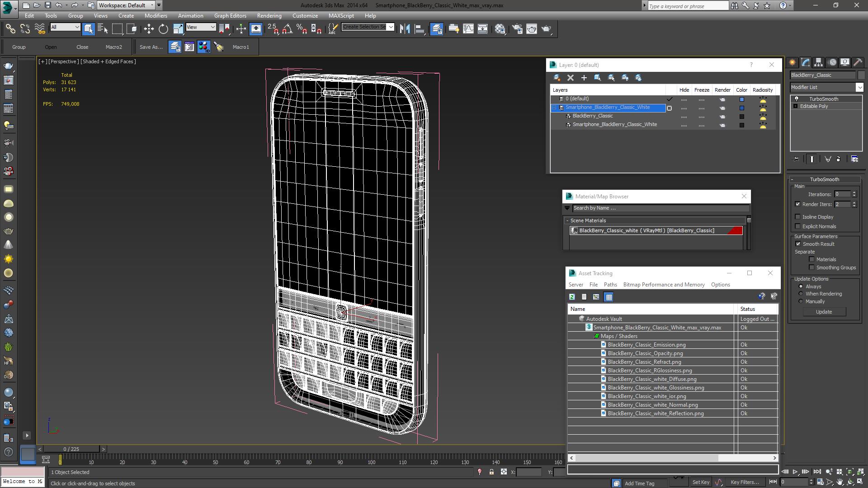Toggle Smooth Result checkbox
This screenshot has width=868, height=488.
tap(798, 244)
